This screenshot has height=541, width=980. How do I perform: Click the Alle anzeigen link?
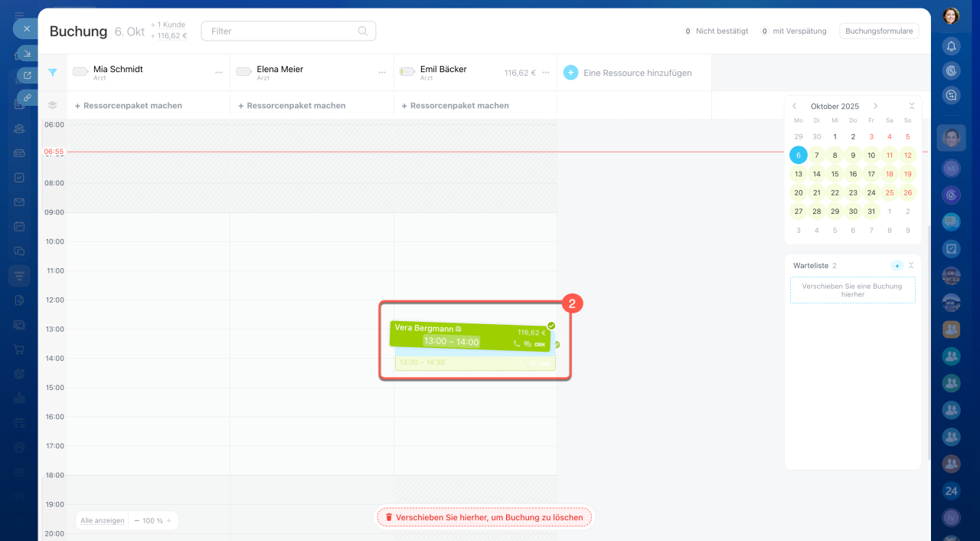pos(103,520)
